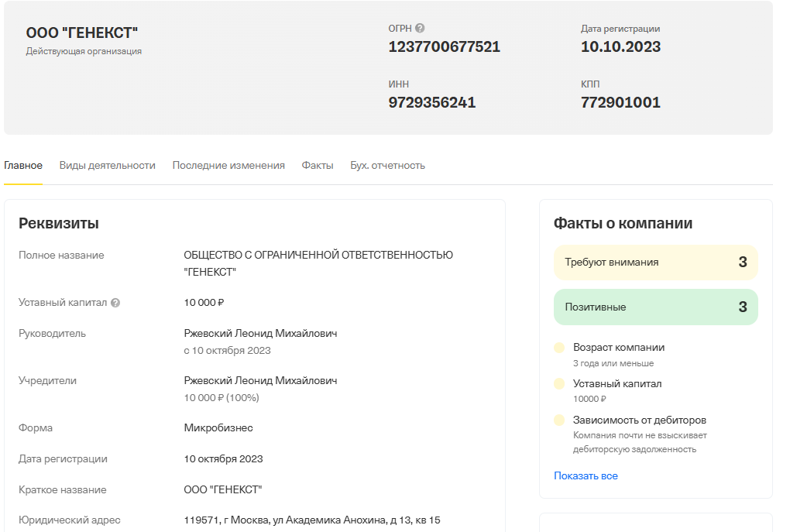Click the Учредители label

point(47,381)
